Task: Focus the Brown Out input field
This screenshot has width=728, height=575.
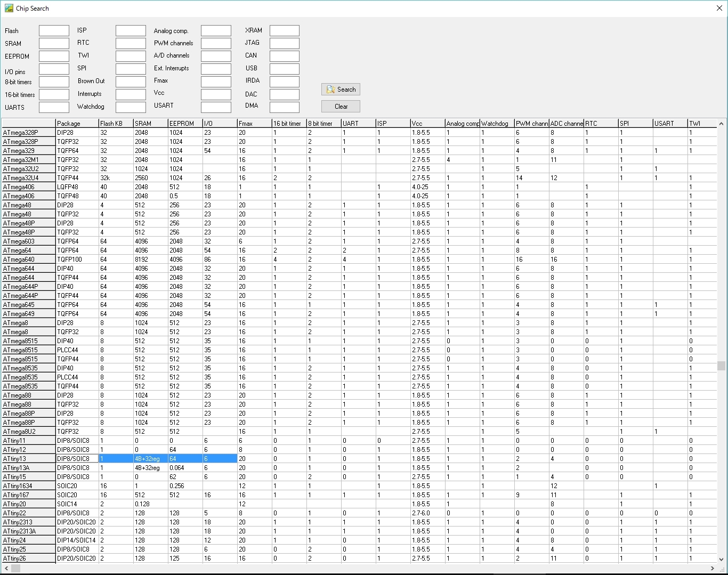Action: (131, 82)
